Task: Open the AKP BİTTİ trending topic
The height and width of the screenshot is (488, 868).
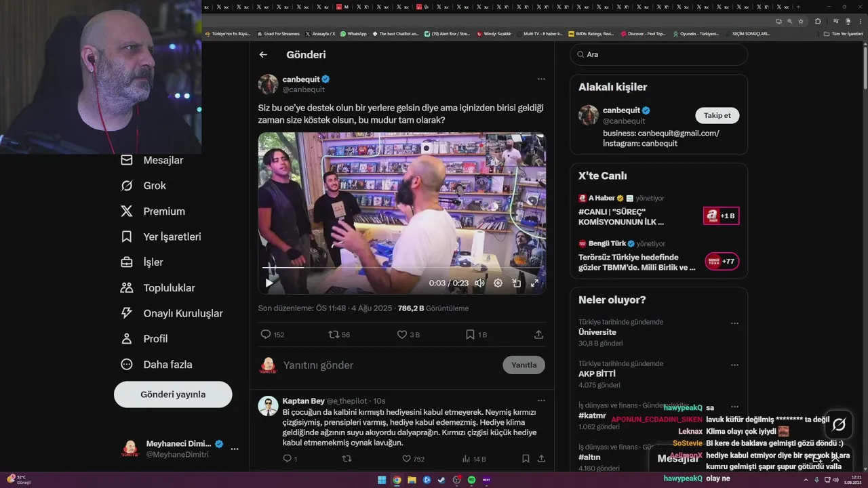Action: [597, 373]
